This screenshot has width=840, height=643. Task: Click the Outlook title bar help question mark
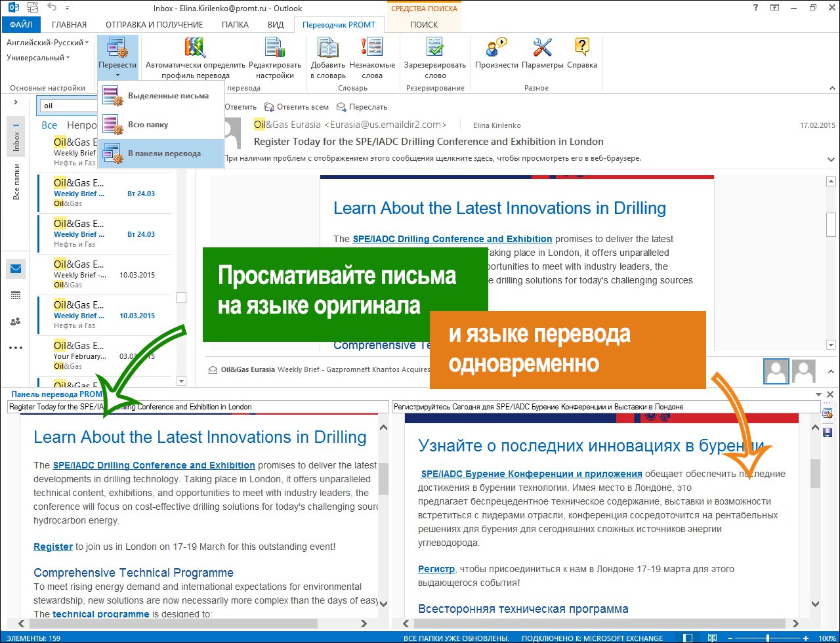[756, 8]
